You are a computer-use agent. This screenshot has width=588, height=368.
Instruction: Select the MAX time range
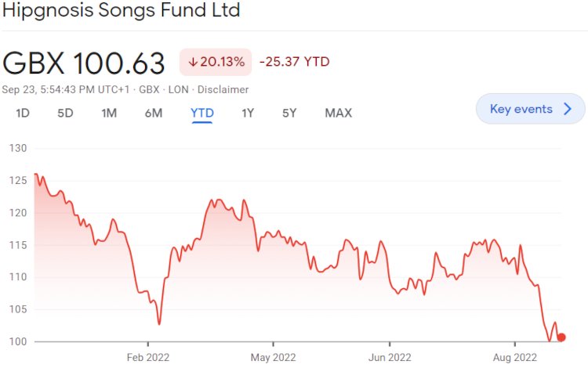(x=338, y=113)
